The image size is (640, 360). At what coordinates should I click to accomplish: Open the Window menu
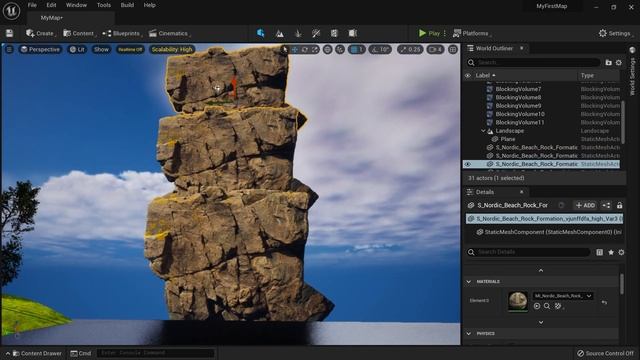click(x=76, y=5)
